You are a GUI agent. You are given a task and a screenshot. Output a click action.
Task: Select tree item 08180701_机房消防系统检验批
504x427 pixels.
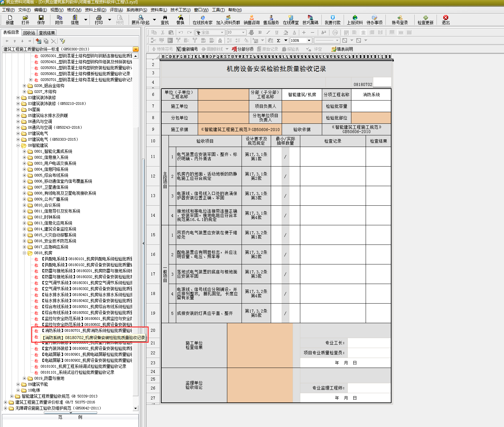point(87,330)
